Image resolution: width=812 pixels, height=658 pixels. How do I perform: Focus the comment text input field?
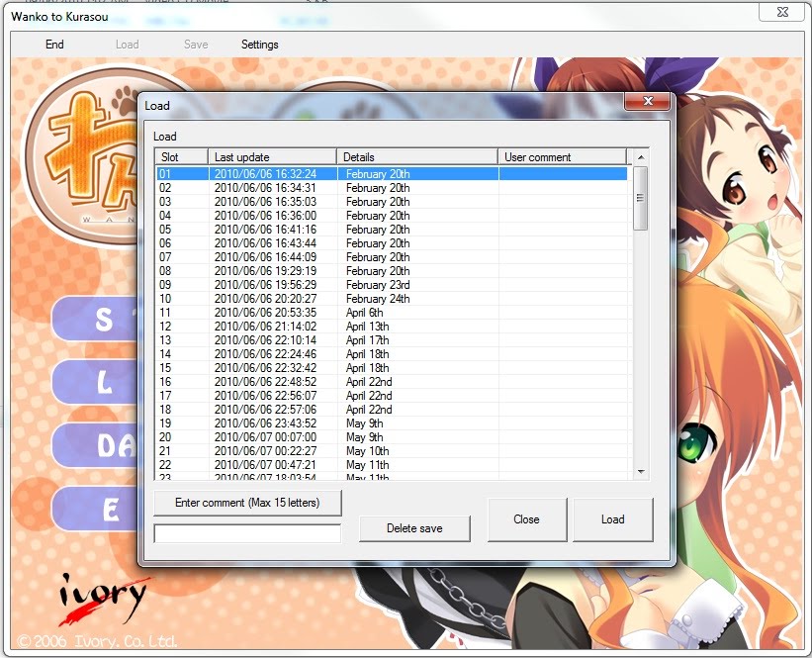(247, 533)
